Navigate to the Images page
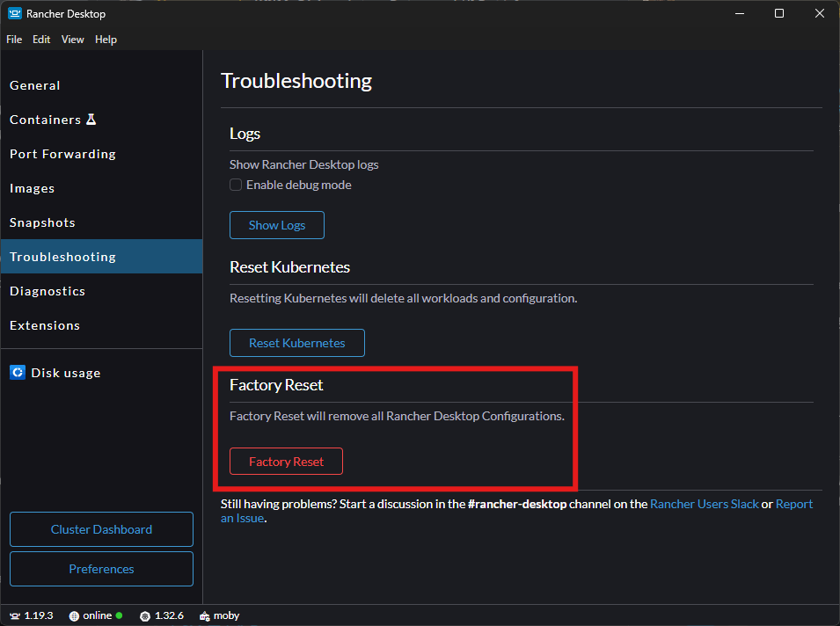This screenshot has width=840, height=626. [x=101, y=188]
